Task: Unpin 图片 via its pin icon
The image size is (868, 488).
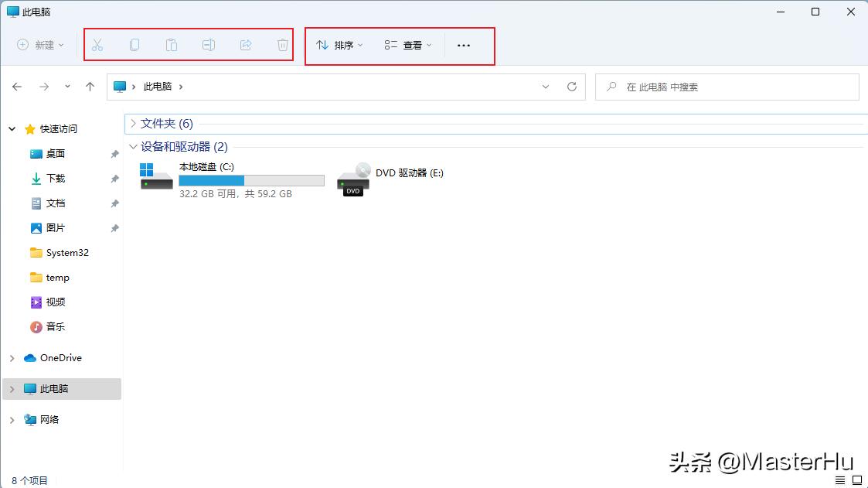Action: [114, 228]
